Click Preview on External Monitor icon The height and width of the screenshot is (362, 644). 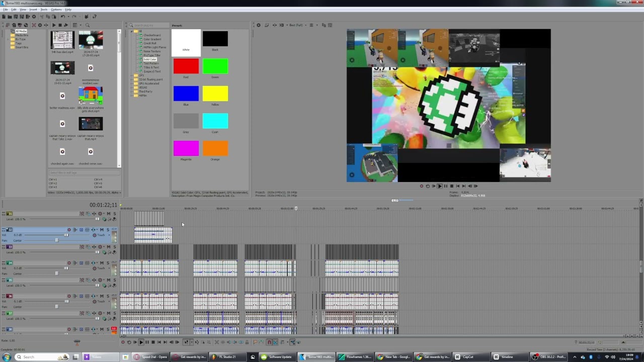tap(267, 25)
